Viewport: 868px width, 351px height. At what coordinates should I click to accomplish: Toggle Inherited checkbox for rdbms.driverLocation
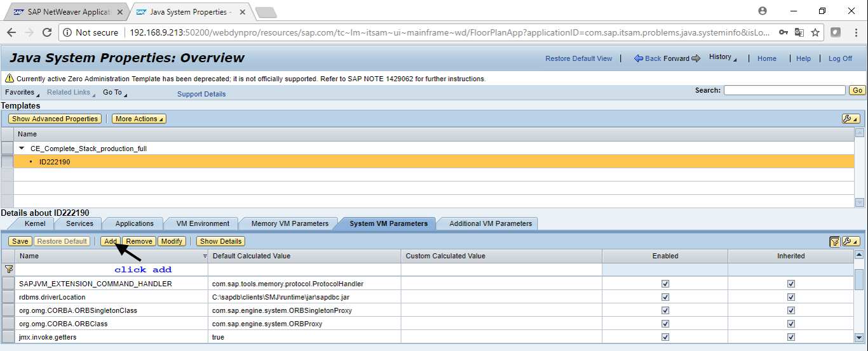tap(791, 297)
